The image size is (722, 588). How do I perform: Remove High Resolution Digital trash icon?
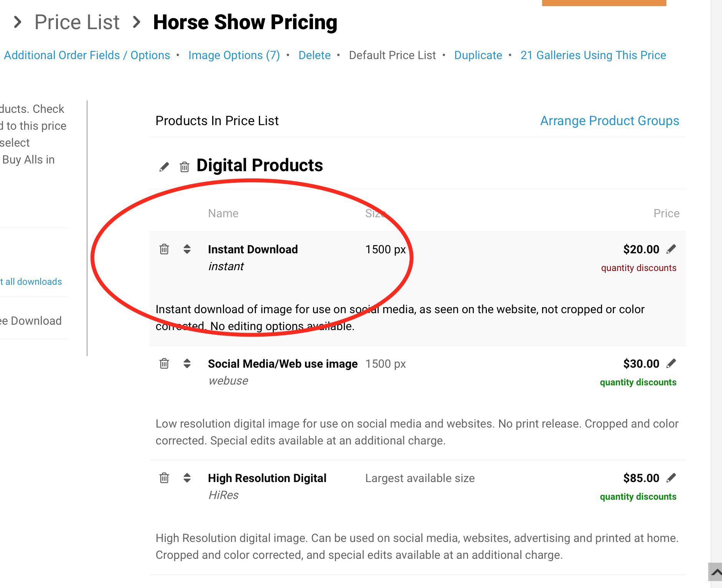coord(164,478)
